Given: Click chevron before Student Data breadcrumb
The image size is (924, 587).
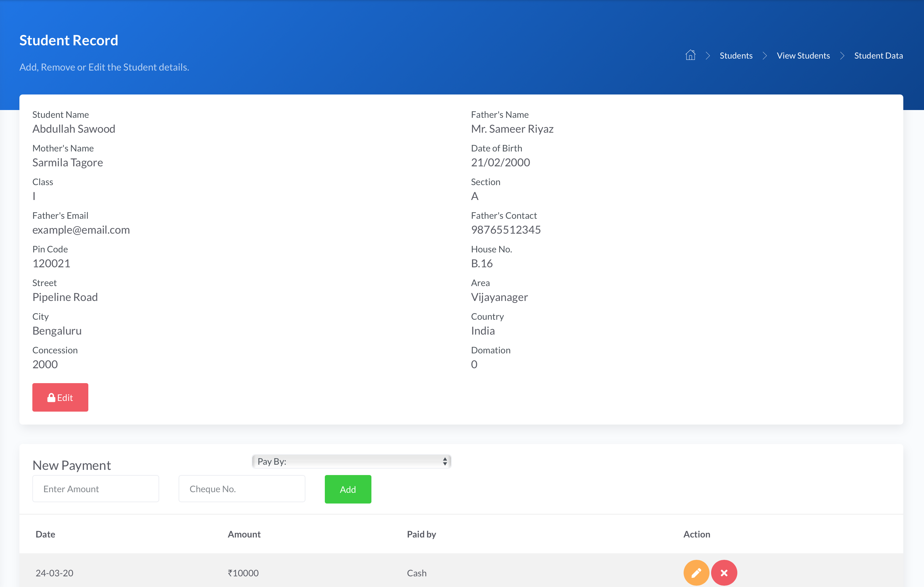Looking at the screenshot, I should click(x=842, y=56).
